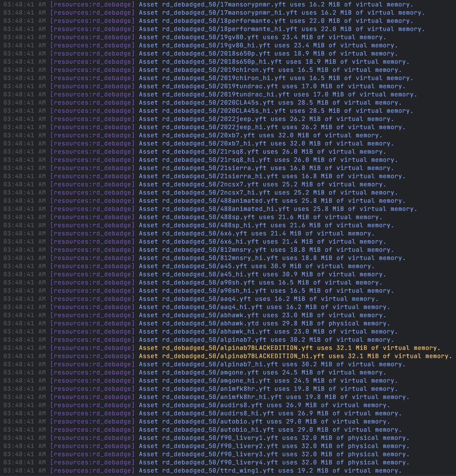Click the 2020CLA45s.yft asset line
The width and height of the screenshot is (456, 476).
[x=270, y=102]
